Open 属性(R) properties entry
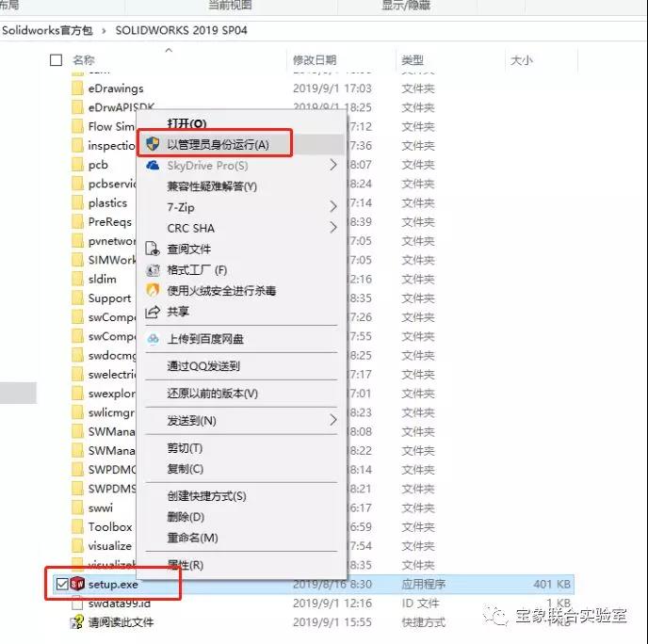648x644 pixels. tap(186, 564)
